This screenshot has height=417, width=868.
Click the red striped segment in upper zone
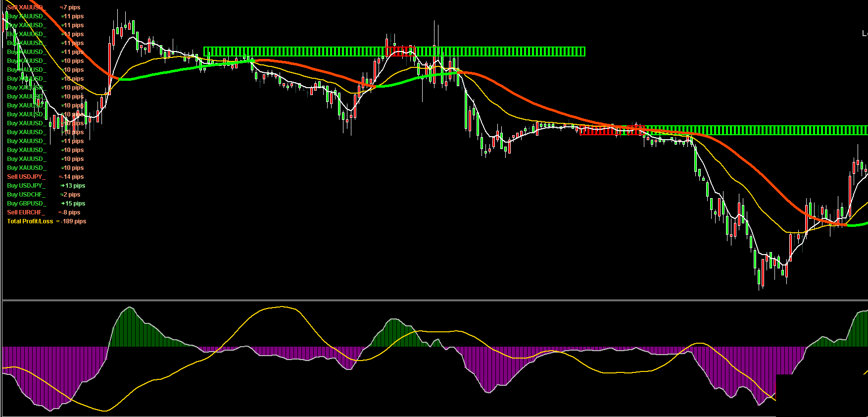(400, 52)
